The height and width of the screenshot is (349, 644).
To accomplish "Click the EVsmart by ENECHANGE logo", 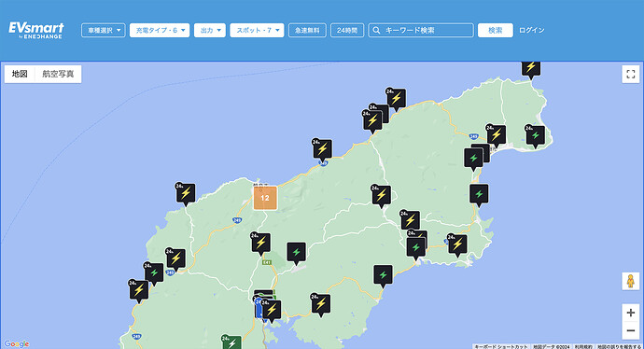I will tap(36, 31).
